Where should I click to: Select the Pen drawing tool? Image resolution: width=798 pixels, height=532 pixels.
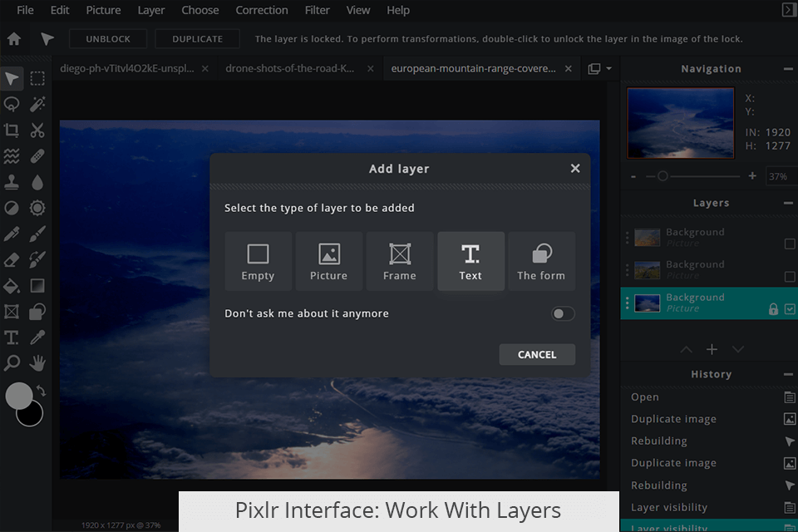pyautogui.click(x=11, y=234)
